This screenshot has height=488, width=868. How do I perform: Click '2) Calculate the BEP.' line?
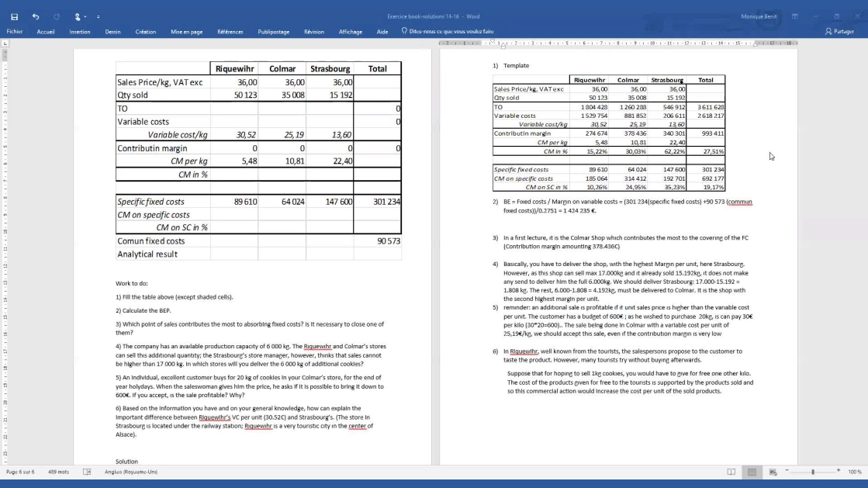tap(144, 311)
